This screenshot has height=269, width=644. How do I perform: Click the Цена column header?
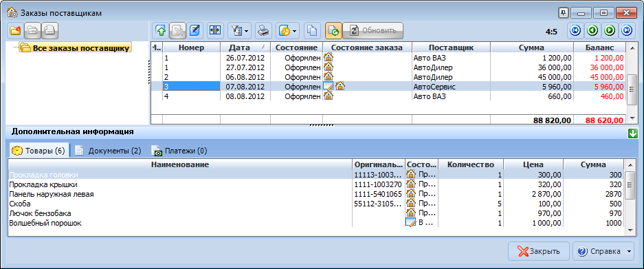pyautogui.click(x=533, y=164)
